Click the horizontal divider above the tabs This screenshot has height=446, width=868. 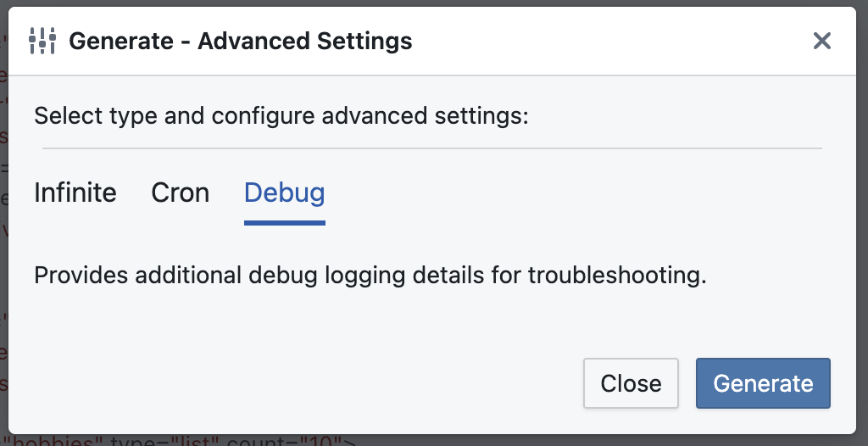pos(431,148)
